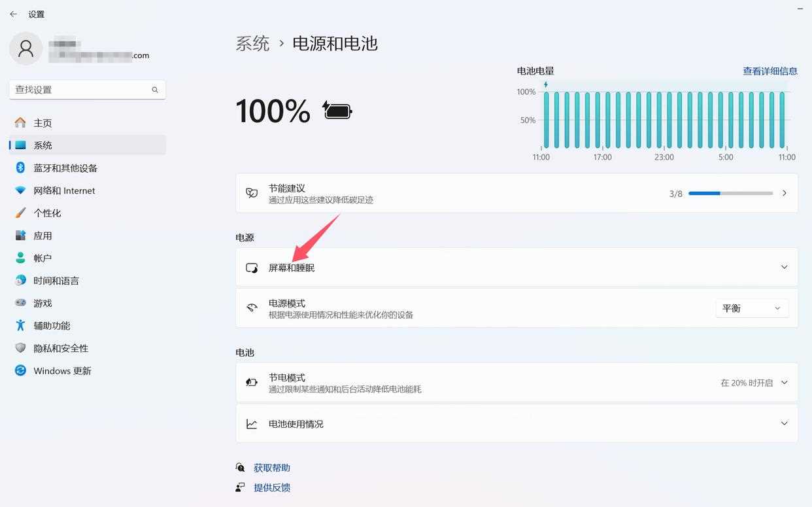Click the 提供反馈 link
The height and width of the screenshot is (507, 812).
pos(271,487)
